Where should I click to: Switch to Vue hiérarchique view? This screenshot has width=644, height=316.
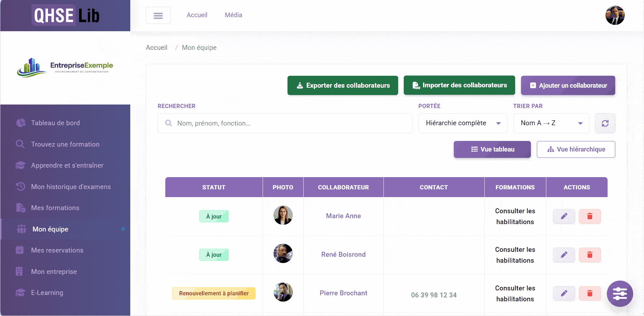[575, 149]
